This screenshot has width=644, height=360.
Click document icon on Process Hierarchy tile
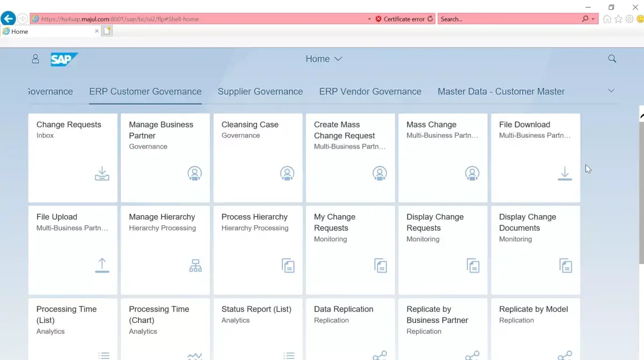click(288, 266)
